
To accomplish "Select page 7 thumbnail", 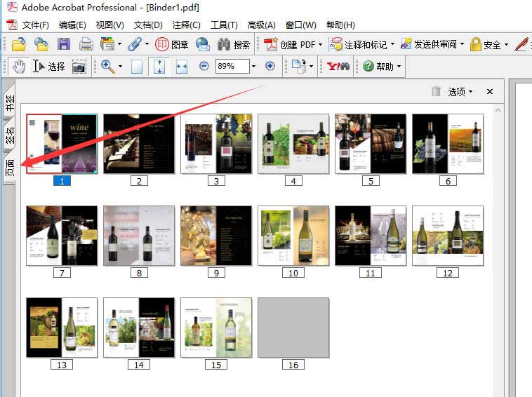I will coord(62,236).
